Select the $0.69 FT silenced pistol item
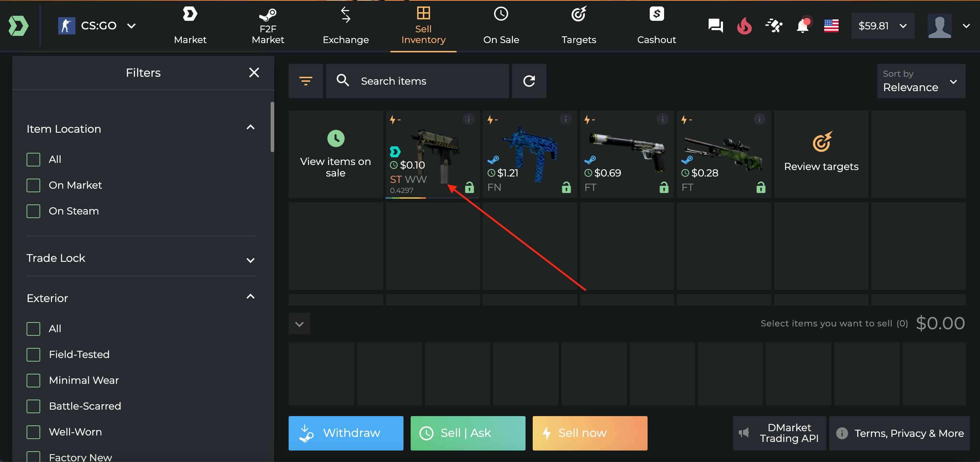The image size is (980, 462). (626, 154)
